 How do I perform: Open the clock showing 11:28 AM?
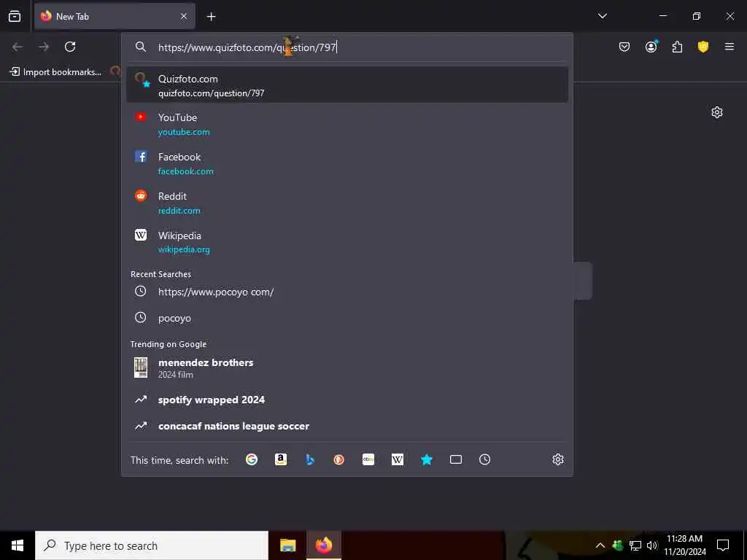pos(684,545)
